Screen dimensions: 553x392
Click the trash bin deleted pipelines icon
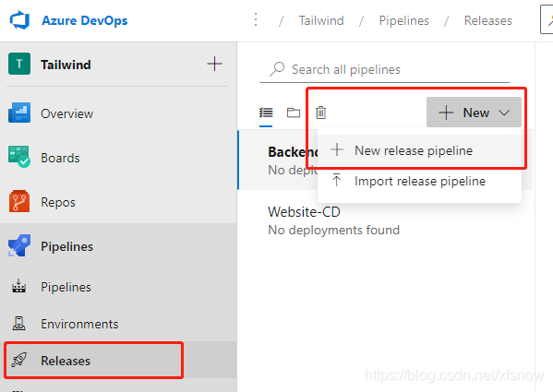click(321, 113)
